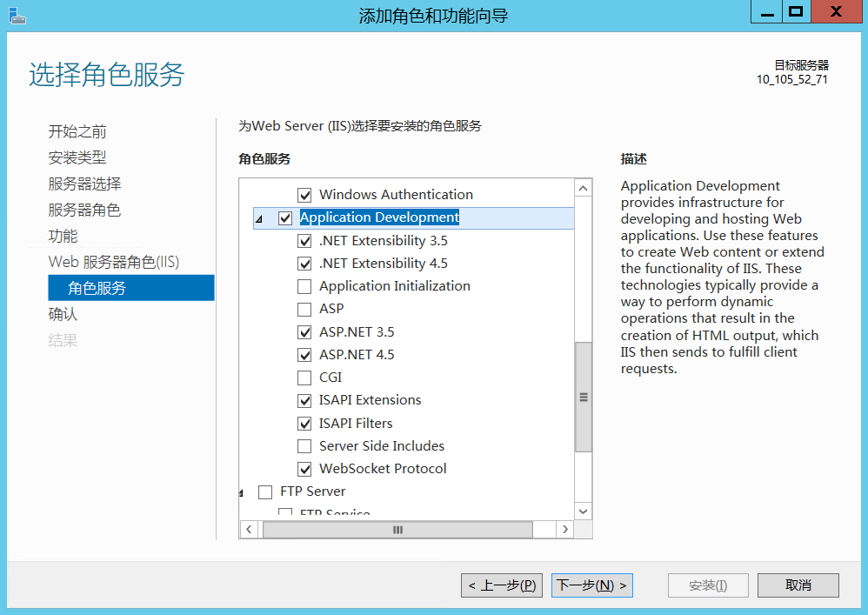
Task: Enable Application Initialization
Action: pos(305,285)
